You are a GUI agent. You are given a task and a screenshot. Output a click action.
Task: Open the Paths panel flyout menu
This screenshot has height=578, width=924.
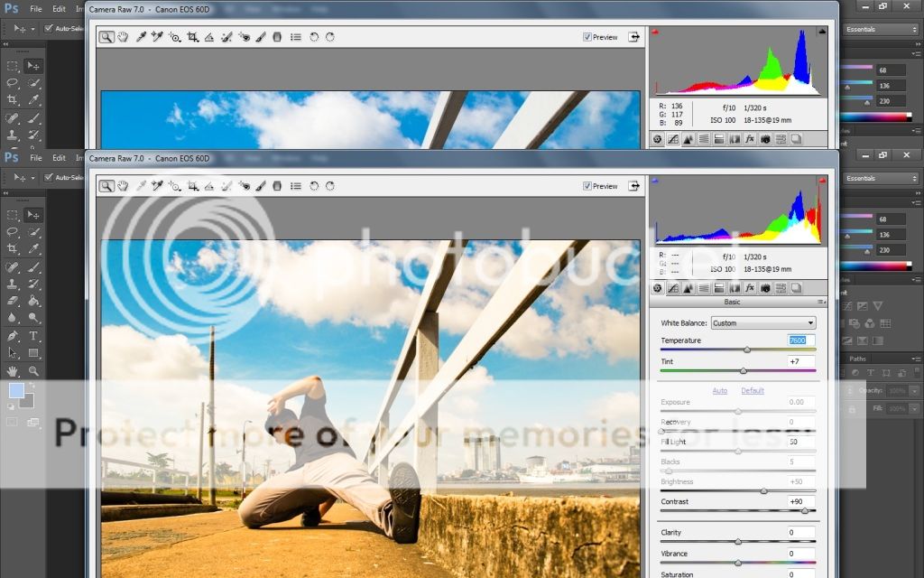[917, 358]
